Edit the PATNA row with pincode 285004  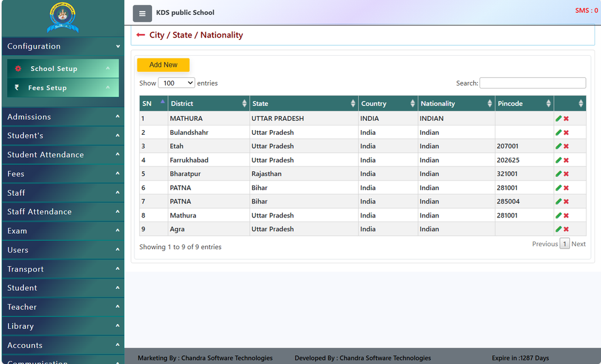(559, 201)
